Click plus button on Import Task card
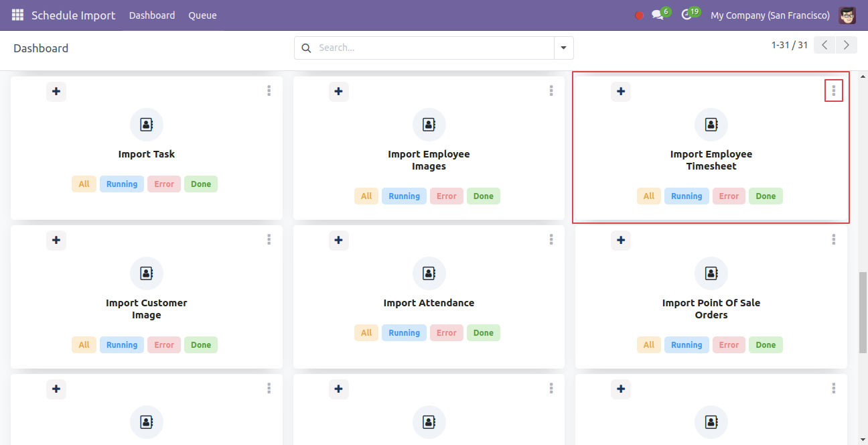The height and width of the screenshot is (445, 868). (56, 91)
